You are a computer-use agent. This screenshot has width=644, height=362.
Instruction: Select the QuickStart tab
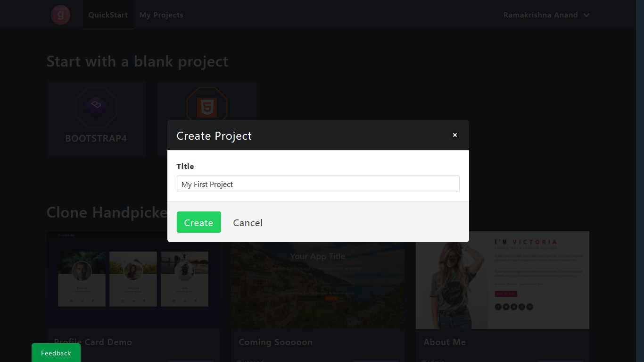click(108, 15)
